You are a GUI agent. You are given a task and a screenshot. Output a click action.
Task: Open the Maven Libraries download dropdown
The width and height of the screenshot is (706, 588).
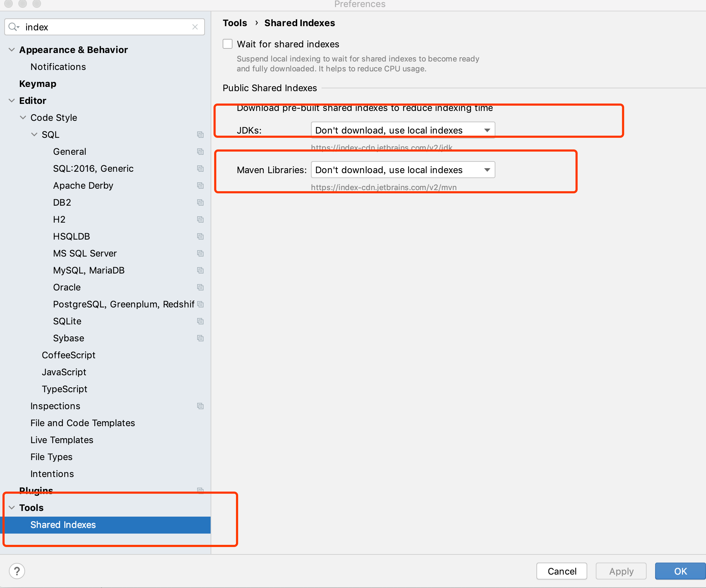point(403,170)
